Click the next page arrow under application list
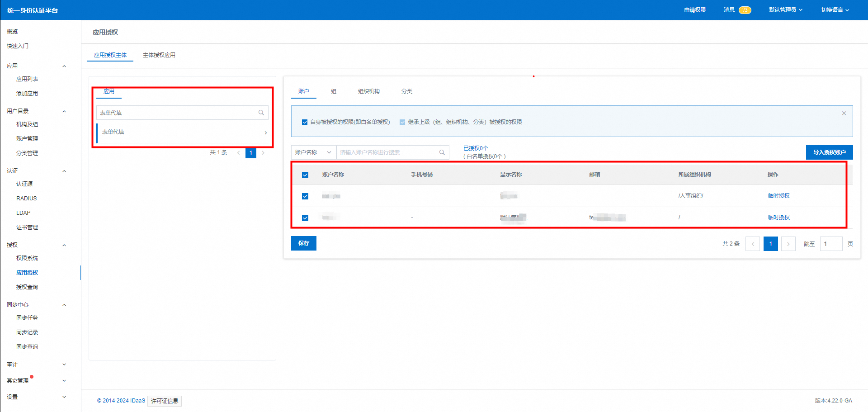 tap(263, 153)
